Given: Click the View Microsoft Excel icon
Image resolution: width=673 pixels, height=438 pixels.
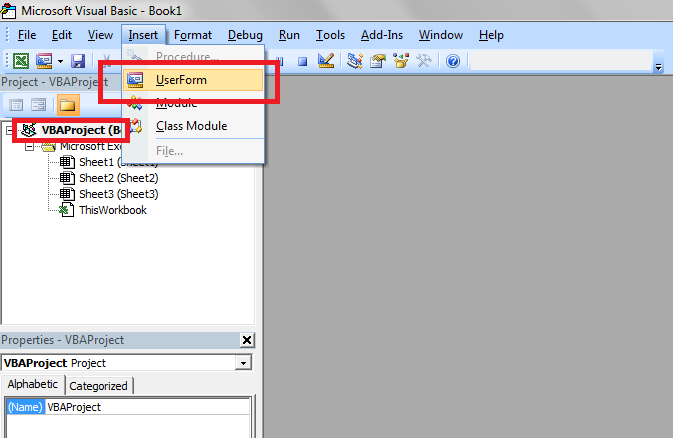Looking at the screenshot, I should [21, 61].
